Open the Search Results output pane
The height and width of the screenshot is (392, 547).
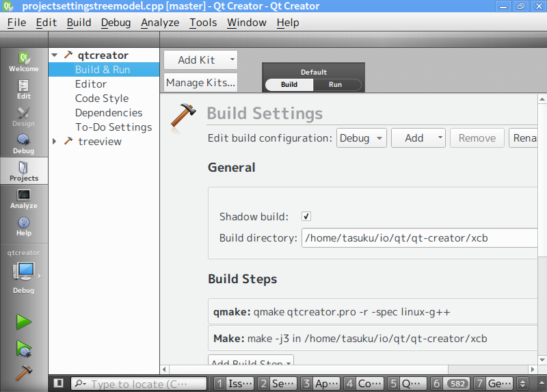point(278,384)
